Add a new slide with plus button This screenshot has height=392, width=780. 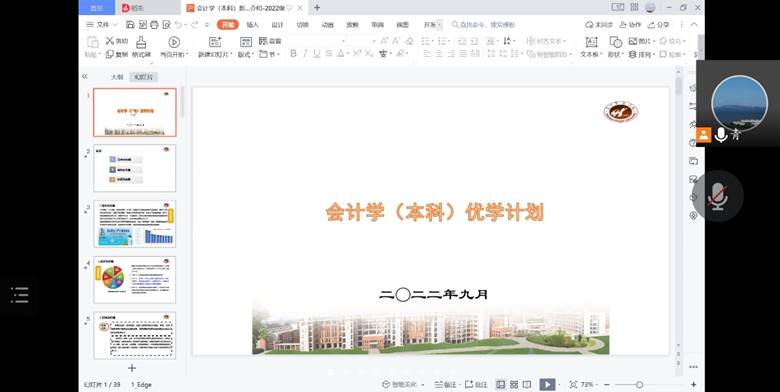click(x=132, y=368)
